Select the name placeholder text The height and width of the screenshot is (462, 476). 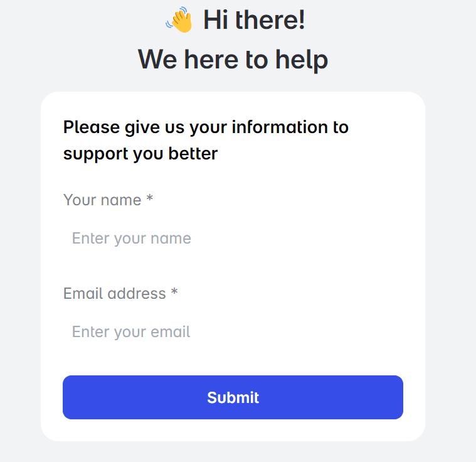point(132,239)
